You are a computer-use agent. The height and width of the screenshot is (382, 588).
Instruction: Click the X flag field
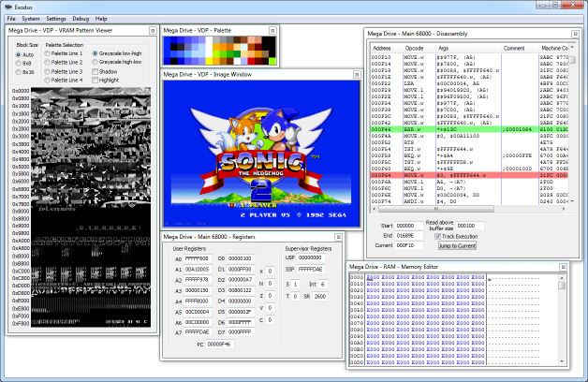[270, 271]
